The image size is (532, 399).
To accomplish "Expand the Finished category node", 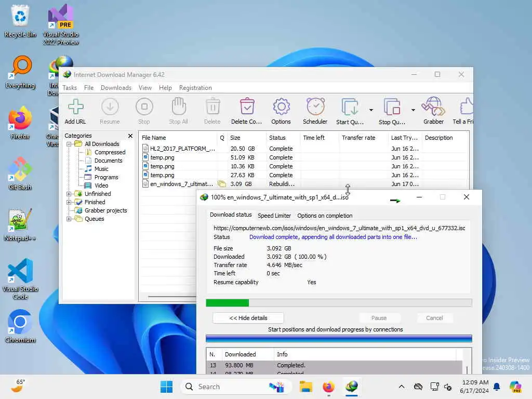I will pos(69,202).
